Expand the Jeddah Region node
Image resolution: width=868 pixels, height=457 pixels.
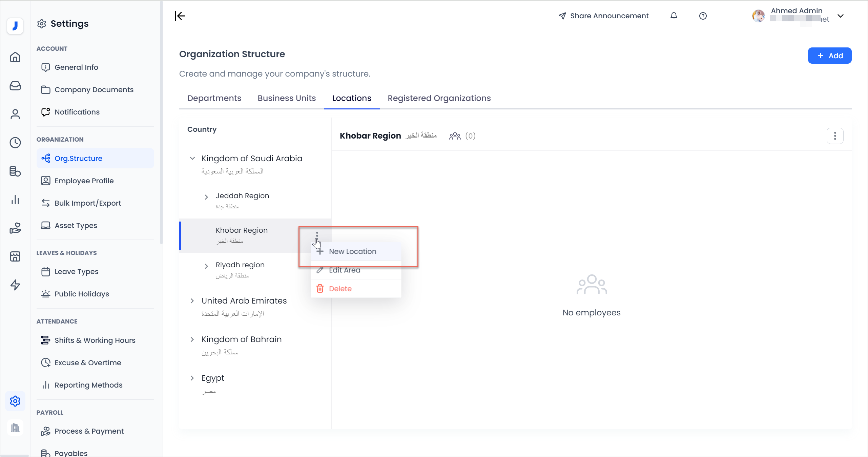coord(206,197)
